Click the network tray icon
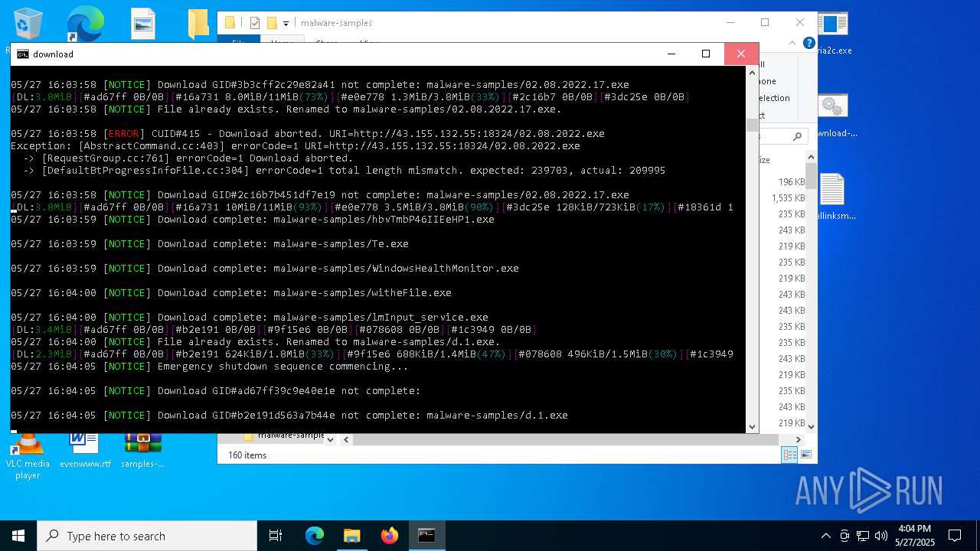Image resolution: width=980 pixels, height=551 pixels. click(863, 536)
